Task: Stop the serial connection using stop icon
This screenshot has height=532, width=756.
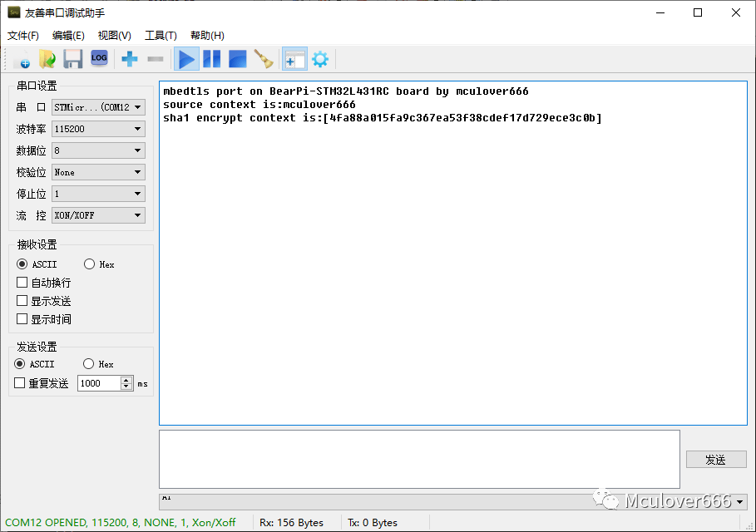Action: coord(238,59)
